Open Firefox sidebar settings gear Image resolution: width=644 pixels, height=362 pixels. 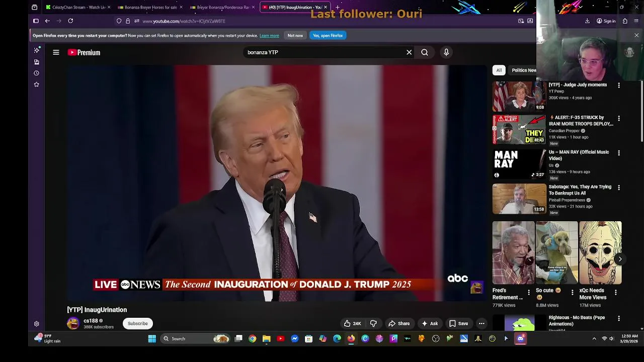36,324
